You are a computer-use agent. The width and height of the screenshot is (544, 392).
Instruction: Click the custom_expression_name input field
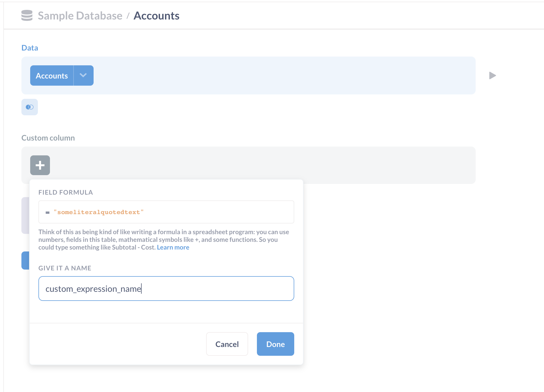pos(166,289)
